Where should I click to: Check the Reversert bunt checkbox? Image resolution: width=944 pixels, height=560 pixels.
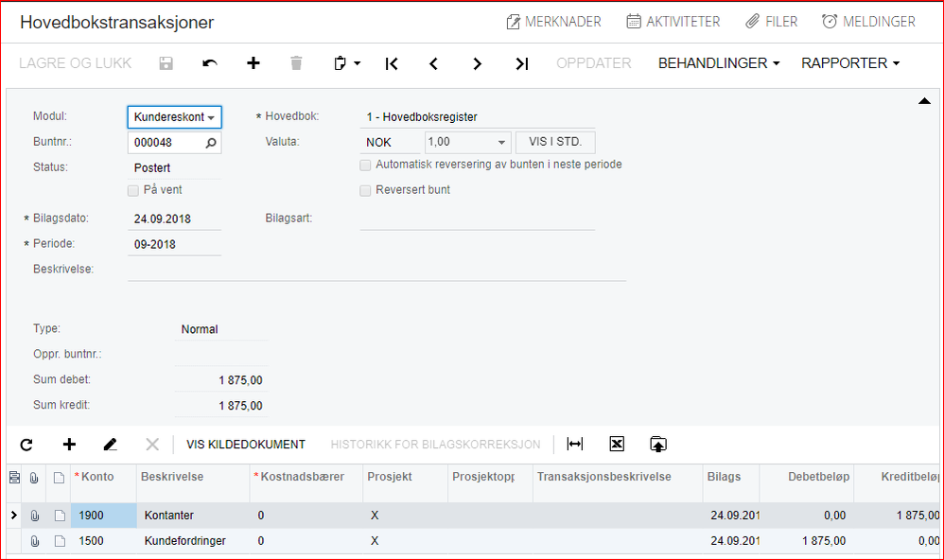pyautogui.click(x=365, y=191)
